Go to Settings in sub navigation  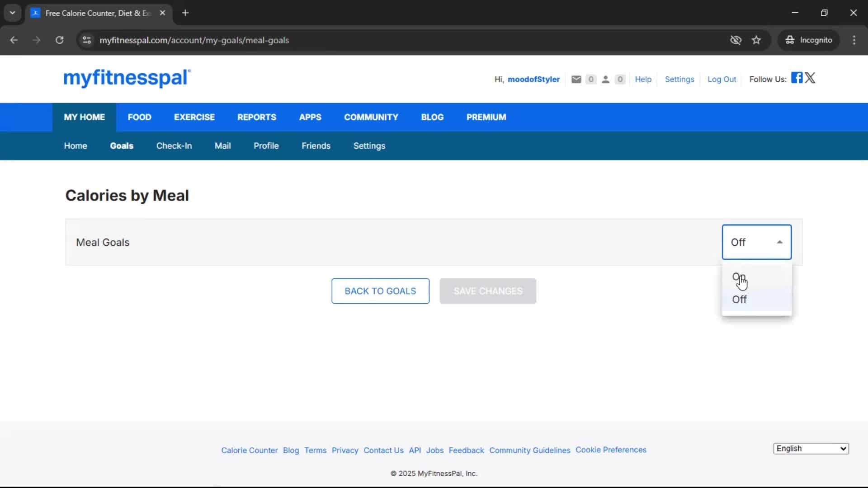[369, 146]
